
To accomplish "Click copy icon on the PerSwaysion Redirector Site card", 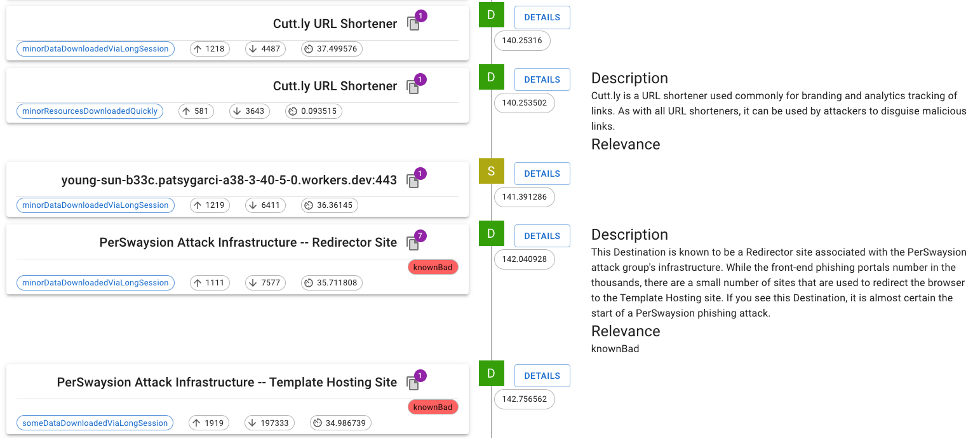I will coord(413,244).
